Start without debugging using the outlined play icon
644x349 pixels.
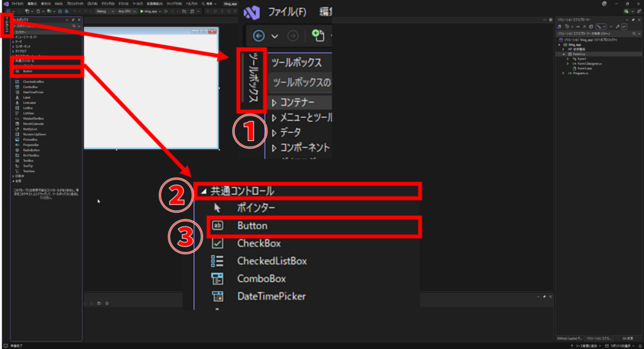tap(166, 11)
